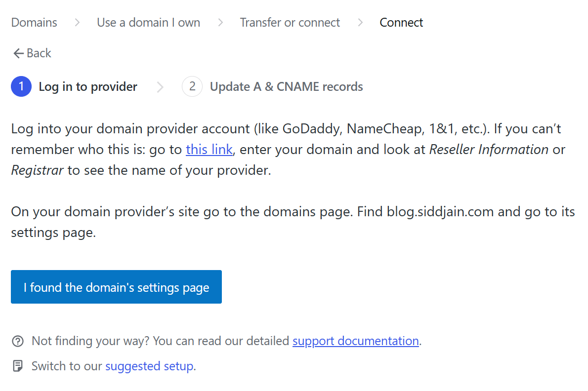
Task: Switch to the suggested setup link
Action: (149, 366)
